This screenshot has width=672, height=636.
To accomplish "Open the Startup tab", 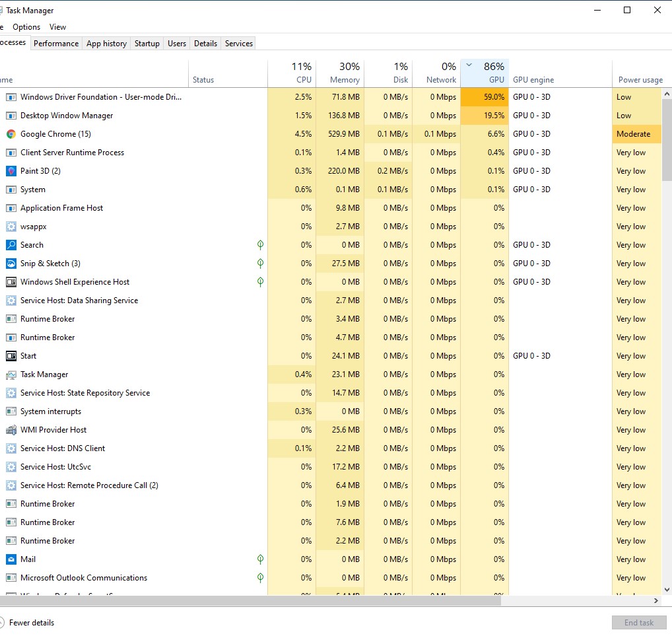I will (x=147, y=44).
